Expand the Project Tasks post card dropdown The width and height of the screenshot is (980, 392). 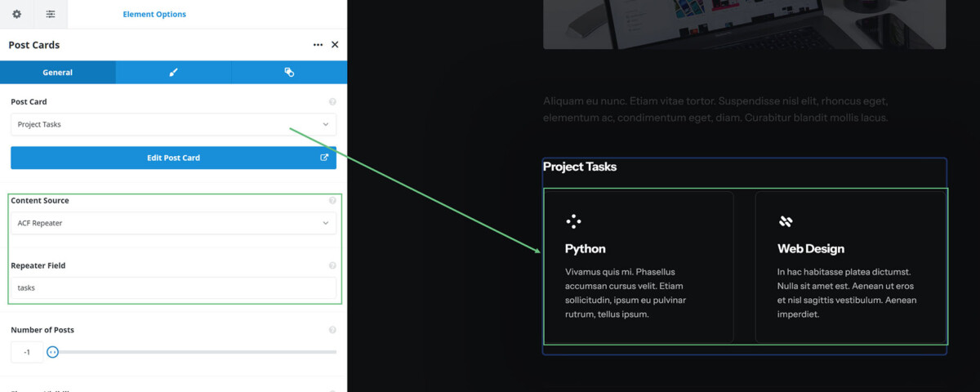pos(173,124)
